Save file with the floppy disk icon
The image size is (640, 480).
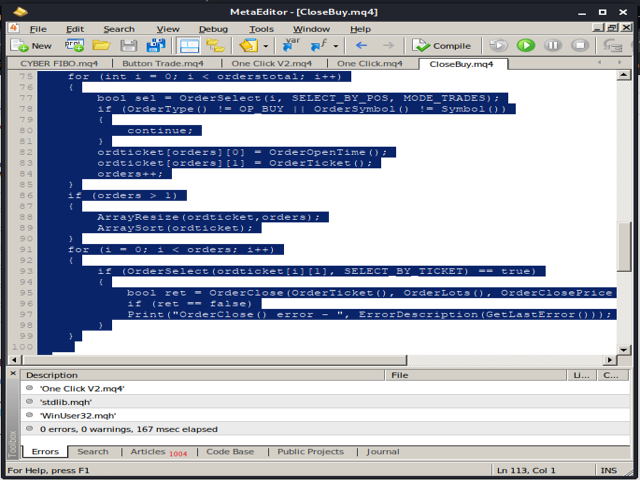click(129, 45)
